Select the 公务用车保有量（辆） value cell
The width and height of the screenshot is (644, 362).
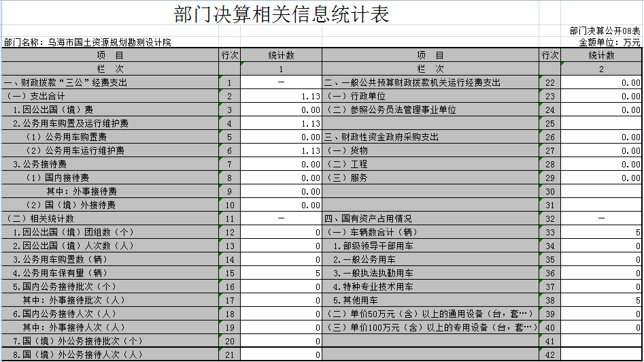[x=281, y=274]
